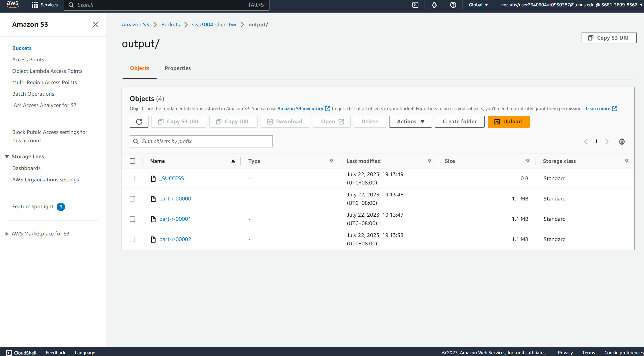Go to the next page of objects
644x356 pixels.
coord(607,142)
